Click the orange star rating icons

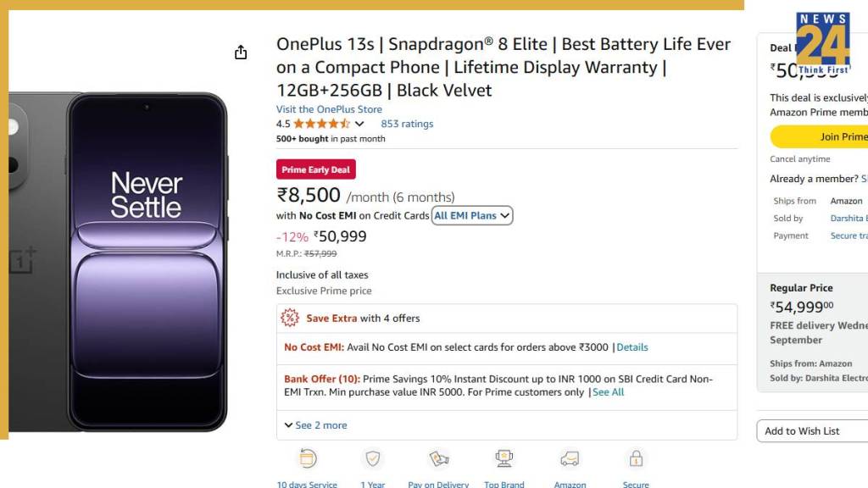point(321,124)
